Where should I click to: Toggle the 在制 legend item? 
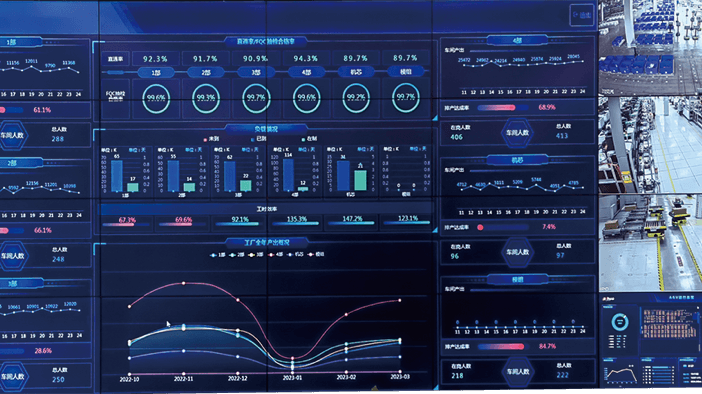click(x=309, y=139)
